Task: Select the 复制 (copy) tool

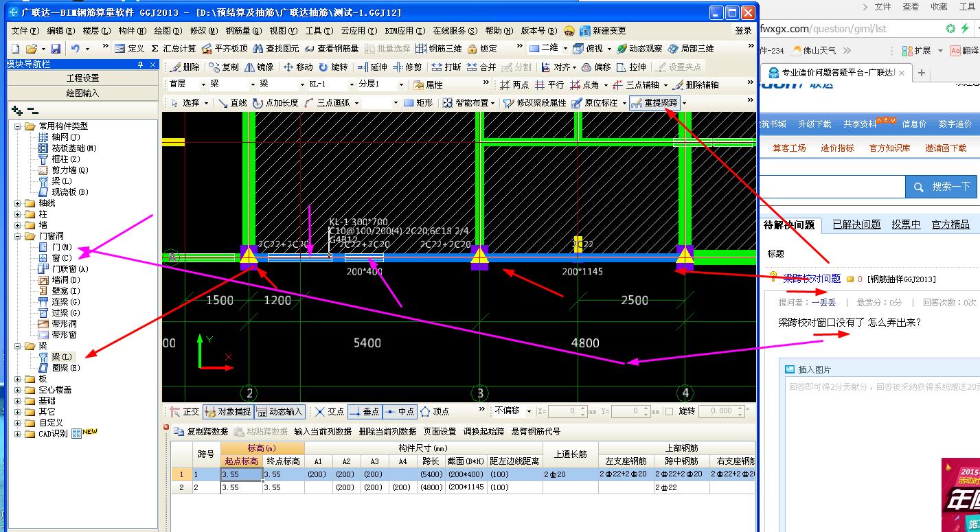Action: (x=225, y=67)
